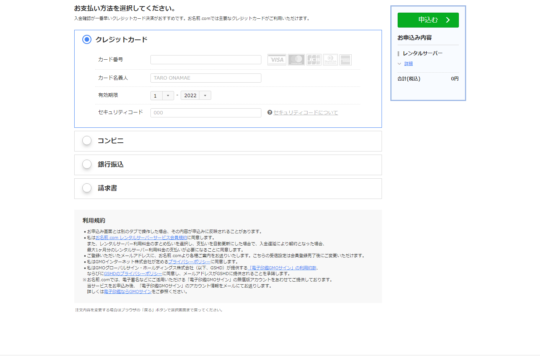
Task: Select the コンビニ payment option
Action: [87, 141]
